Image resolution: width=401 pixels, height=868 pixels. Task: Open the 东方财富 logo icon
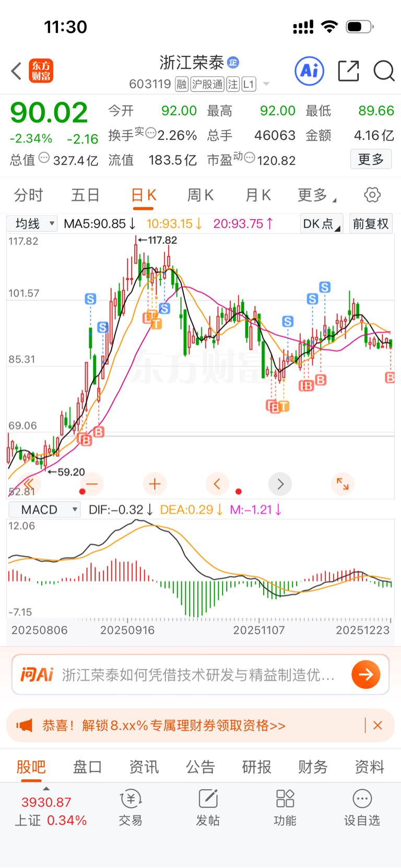pos(41,71)
